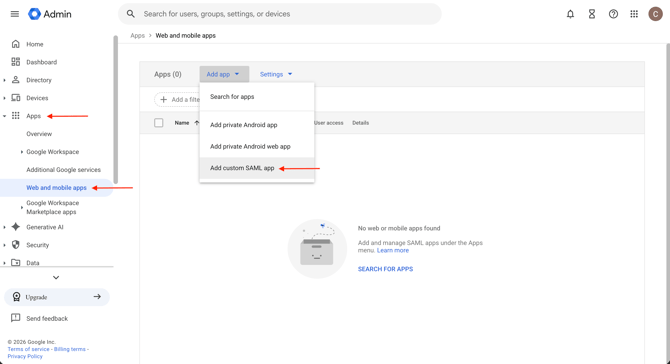The width and height of the screenshot is (670, 364).
Task: Click the plus icon in Add a filter
Action: 163,100
